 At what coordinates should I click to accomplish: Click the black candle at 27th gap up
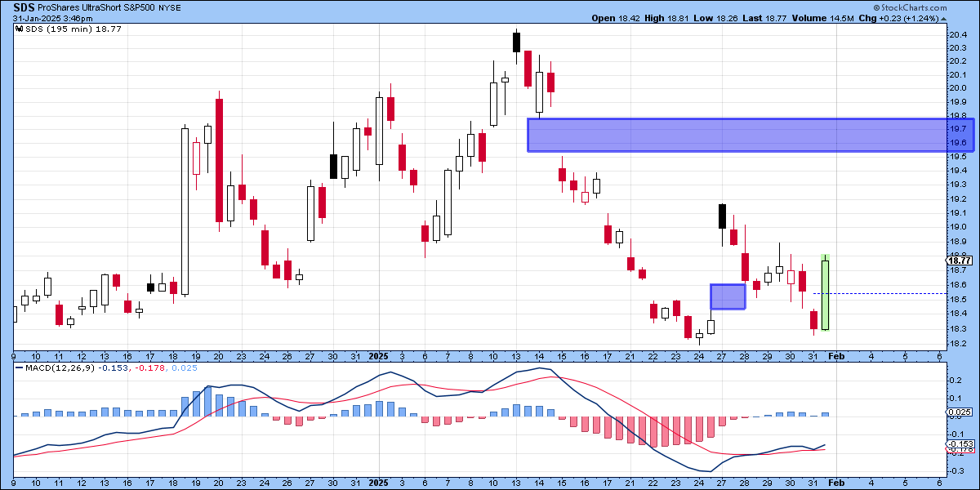coord(723,216)
